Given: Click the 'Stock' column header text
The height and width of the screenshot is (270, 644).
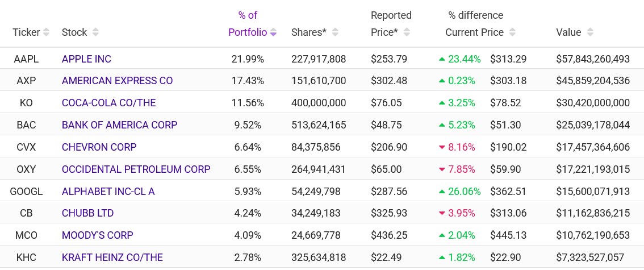Looking at the screenshot, I should click(74, 32).
